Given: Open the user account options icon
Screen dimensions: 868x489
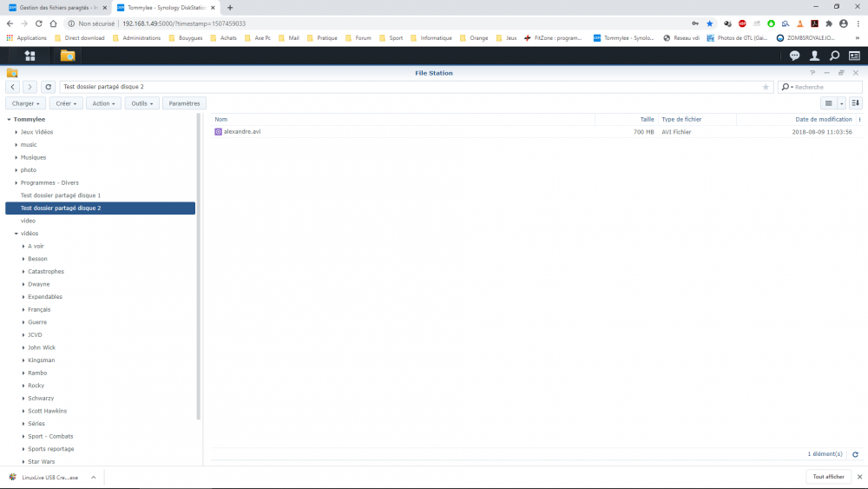Looking at the screenshot, I should pos(814,56).
